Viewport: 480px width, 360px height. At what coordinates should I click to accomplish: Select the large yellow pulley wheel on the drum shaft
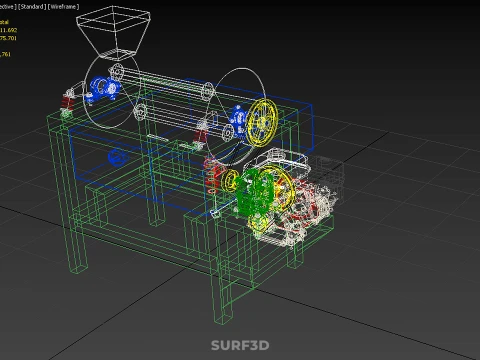pyautogui.click(x=263, y=122)
